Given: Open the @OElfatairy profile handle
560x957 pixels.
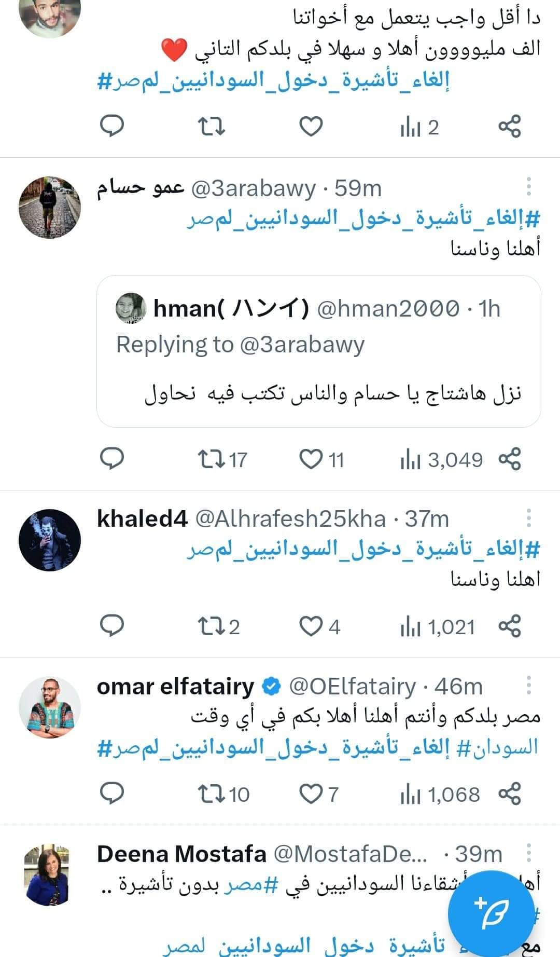Looking at the screenshot, I should click(352, 686).
